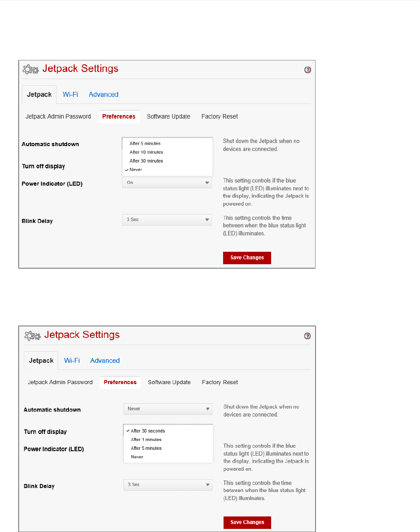This screenshot has width=420, height=532.
Task: Open Blink Delay dropdown in lower panel
Action: (x=168, y=485)
